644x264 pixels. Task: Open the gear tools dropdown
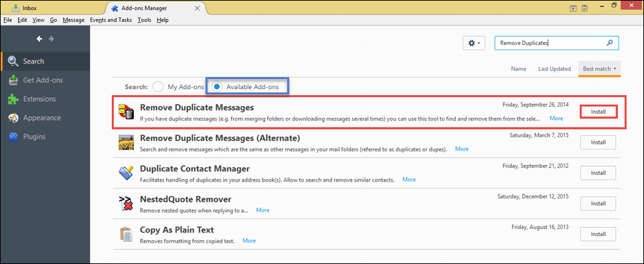475,43
